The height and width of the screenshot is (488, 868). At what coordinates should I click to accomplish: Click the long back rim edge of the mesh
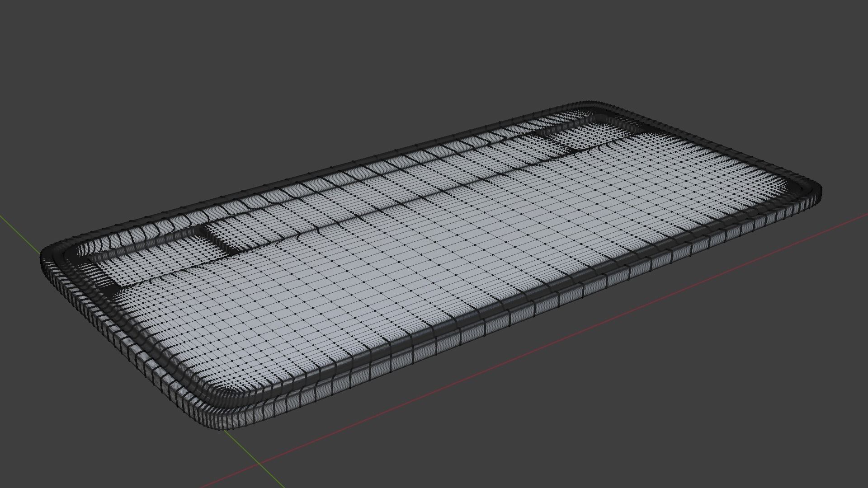point(316,174)
